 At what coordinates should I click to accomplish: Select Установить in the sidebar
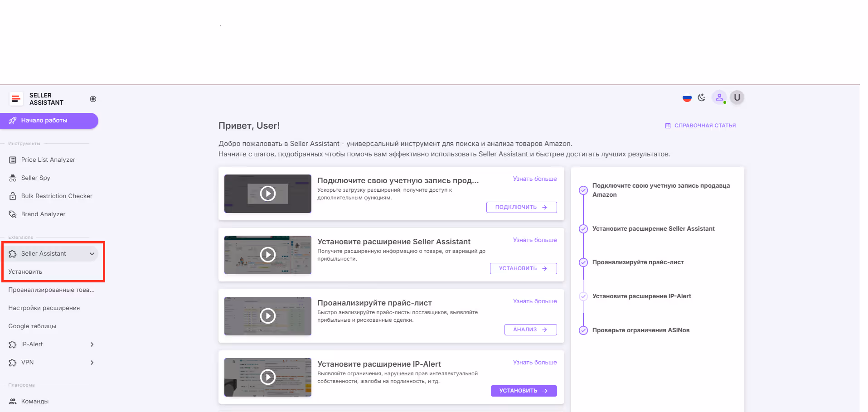pyautogui.click(x=25, y=272)
